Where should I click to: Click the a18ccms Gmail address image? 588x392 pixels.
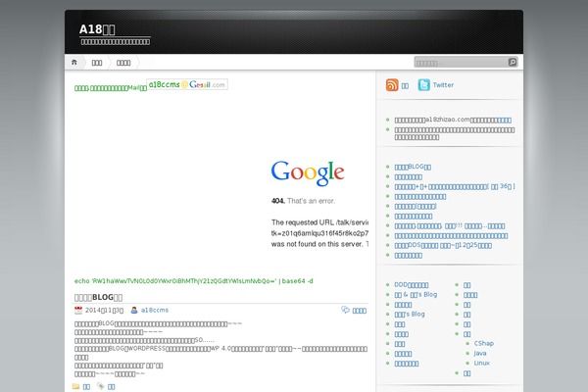[187, 85]
